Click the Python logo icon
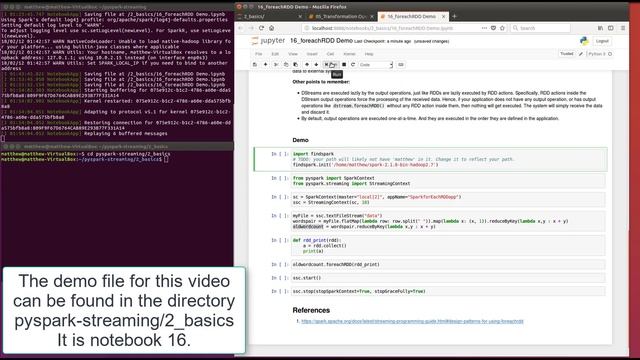This screenshot has height=360, width=640. click(584, 41)
